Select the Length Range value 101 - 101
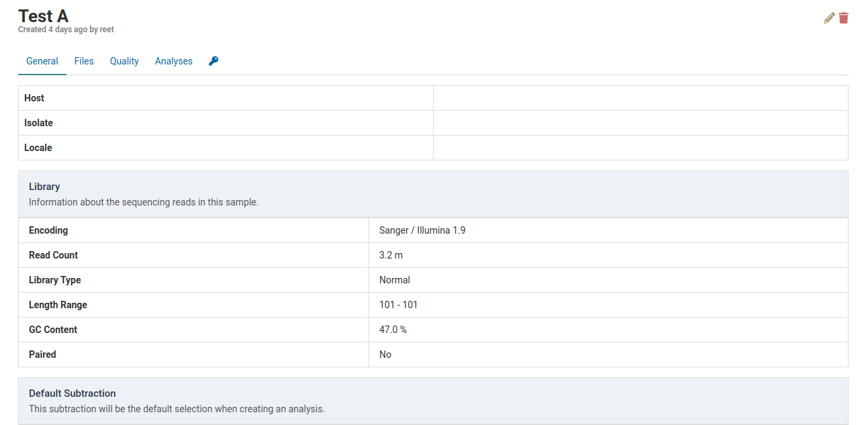The height and width of the screenshot is (425, 868). [x=398, y=305]
